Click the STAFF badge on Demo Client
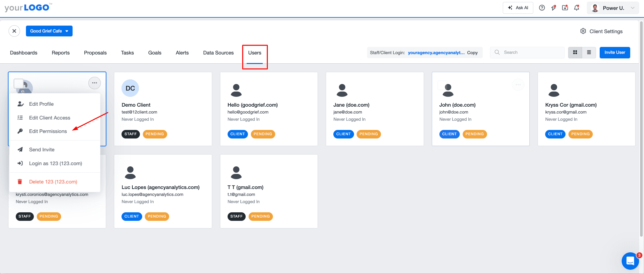This screenshot has width=644, height=274. 131,134
